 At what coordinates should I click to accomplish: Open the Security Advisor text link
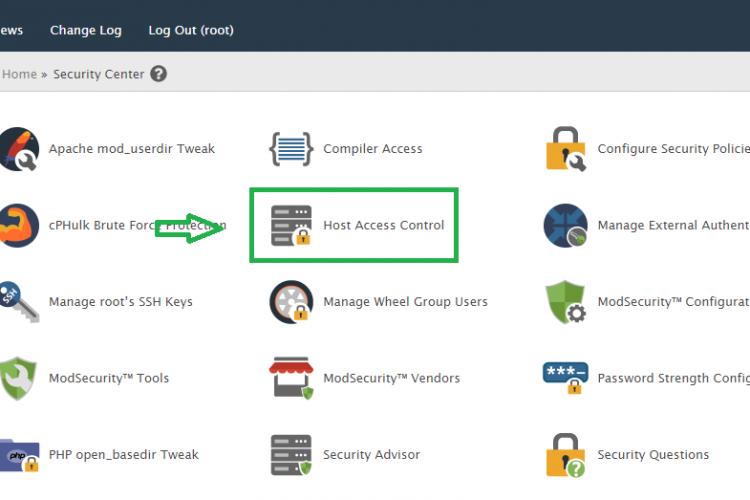pyautogui.click(x=372, y=455)
